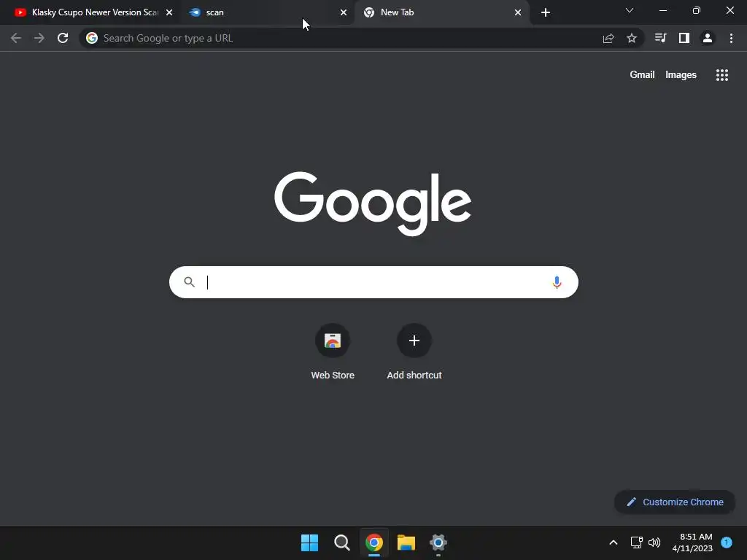
Task: Click the Google icon in address bar
Action: [92, 38]
